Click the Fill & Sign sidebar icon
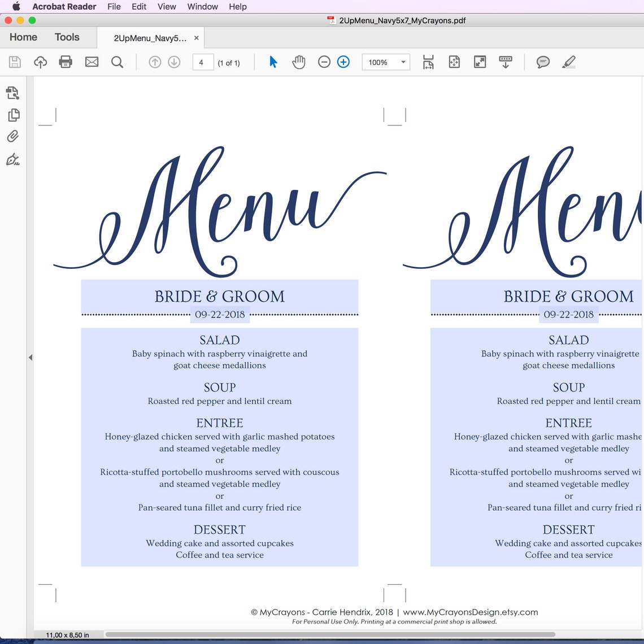This screenshot has height=644, width=644. (x=14, y=160)
